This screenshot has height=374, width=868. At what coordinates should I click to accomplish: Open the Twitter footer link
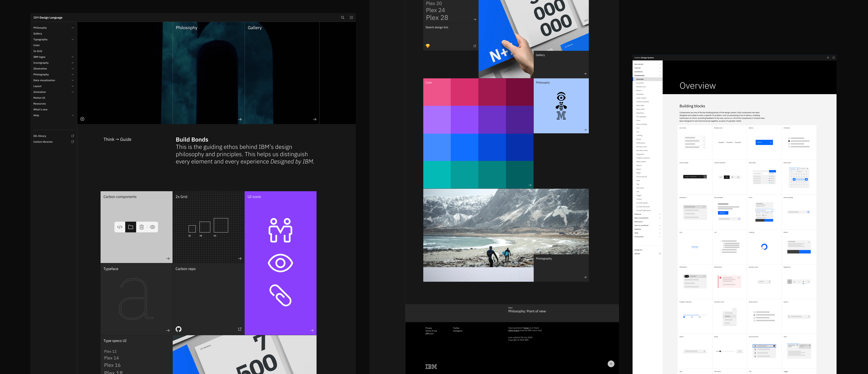(x=456, y=328)
